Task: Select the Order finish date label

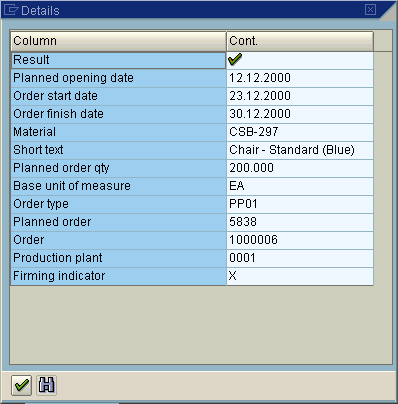Action: tap(118, 114)
